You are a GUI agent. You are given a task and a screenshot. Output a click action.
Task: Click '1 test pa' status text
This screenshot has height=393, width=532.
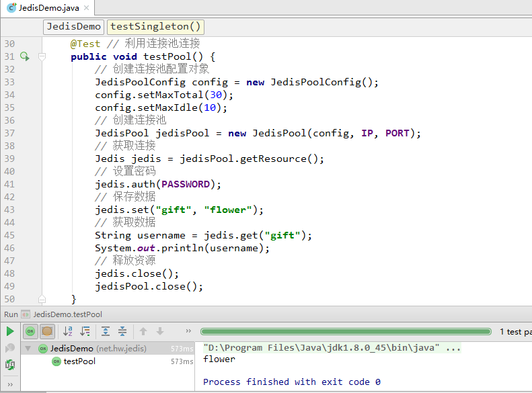[516, 332]
